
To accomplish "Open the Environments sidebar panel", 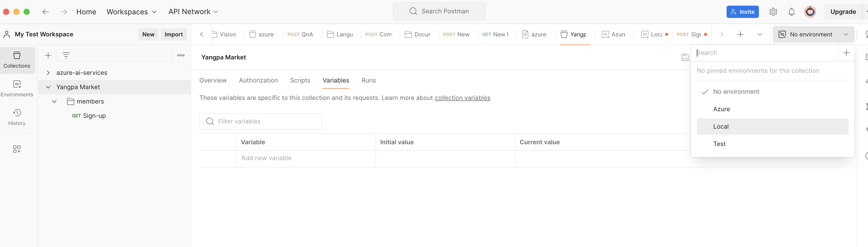I will (x=17, y=89).
